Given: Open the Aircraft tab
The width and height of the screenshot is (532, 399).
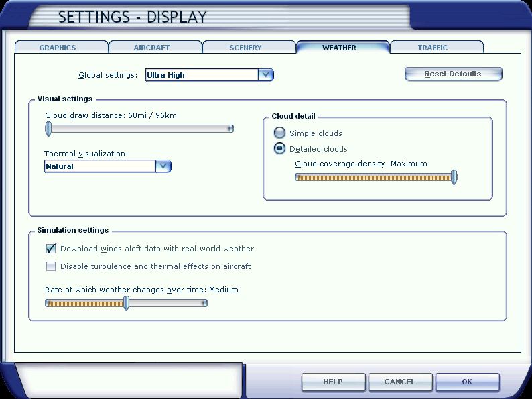Looking at the screenshot, I should (x=151, y=48).
